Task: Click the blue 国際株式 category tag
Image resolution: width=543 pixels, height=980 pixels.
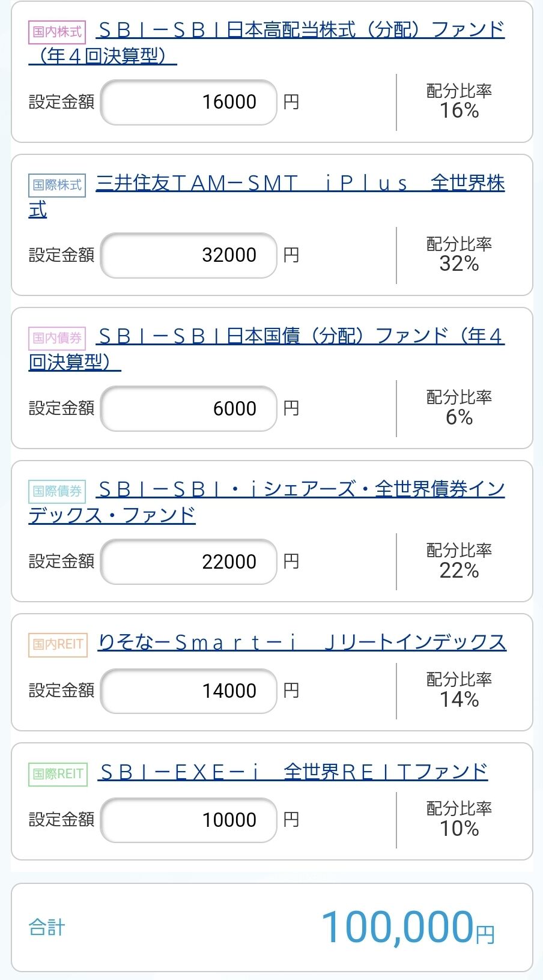Action: (x=57, y=185)
